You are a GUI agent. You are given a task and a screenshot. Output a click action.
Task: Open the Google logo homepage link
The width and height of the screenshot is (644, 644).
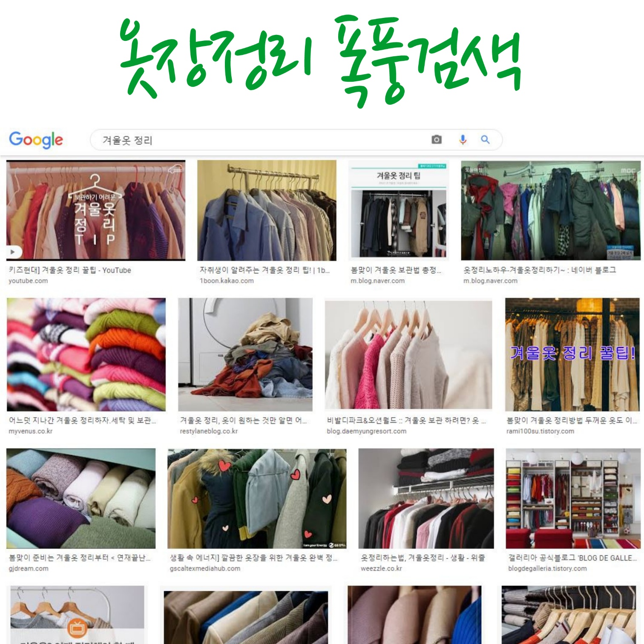[x=36, y=140]
